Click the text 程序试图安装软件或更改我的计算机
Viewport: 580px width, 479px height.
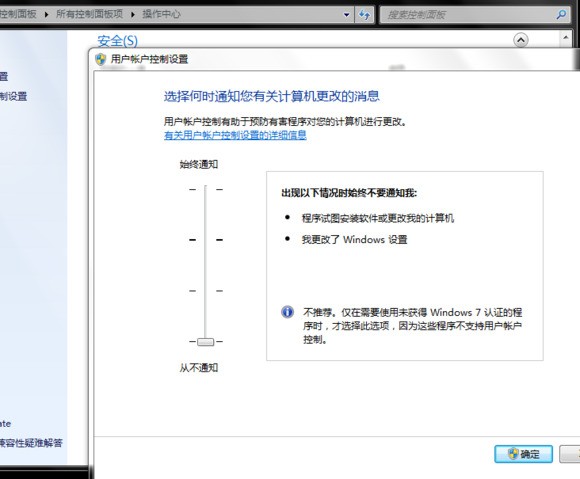378,218
